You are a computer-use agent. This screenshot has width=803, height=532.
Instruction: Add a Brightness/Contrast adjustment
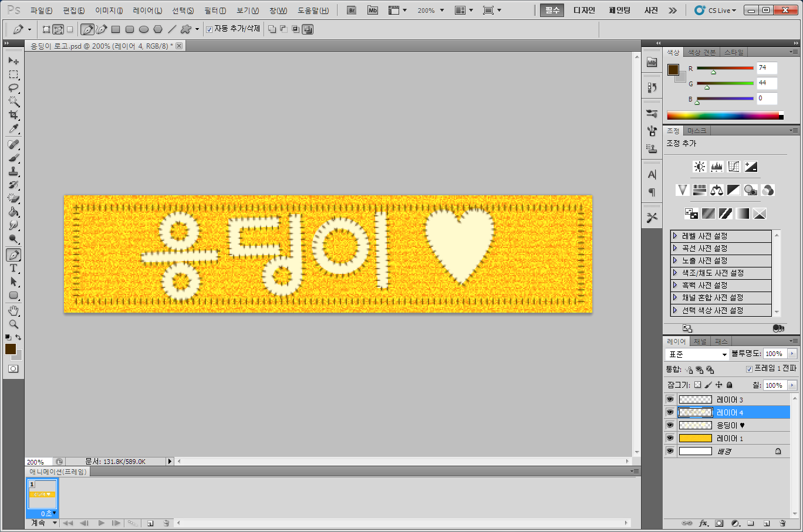pyautogui.click(x=700, y=167)
